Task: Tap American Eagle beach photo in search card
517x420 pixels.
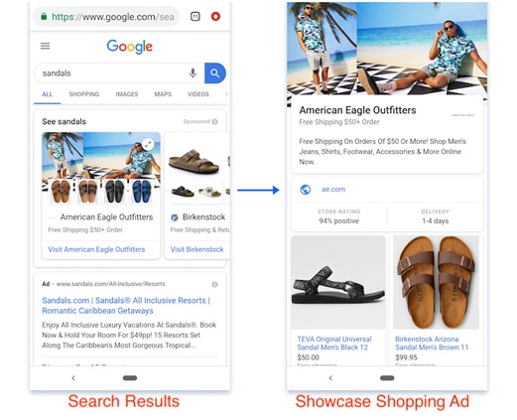Action: [x=101, y=156]
